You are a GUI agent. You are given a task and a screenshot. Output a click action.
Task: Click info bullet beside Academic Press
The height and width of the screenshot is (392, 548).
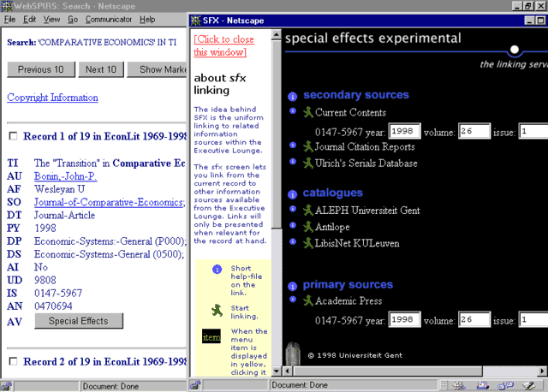(293, 299)
